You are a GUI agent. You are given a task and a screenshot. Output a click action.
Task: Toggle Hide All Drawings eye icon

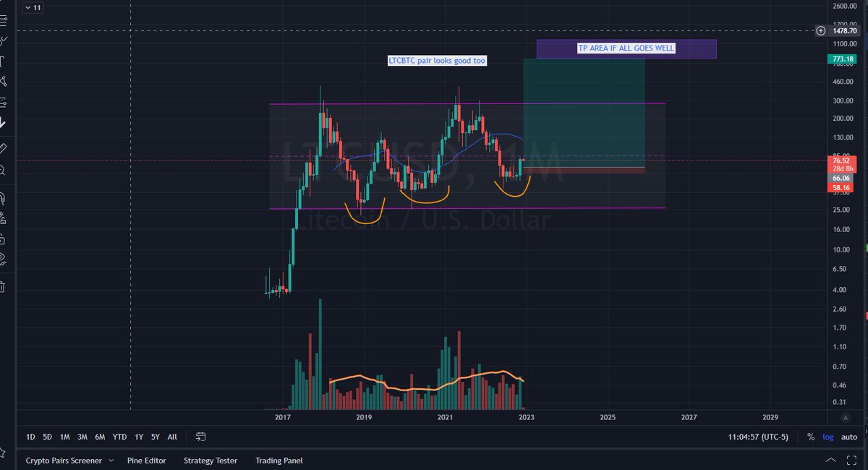click(2, 258)
